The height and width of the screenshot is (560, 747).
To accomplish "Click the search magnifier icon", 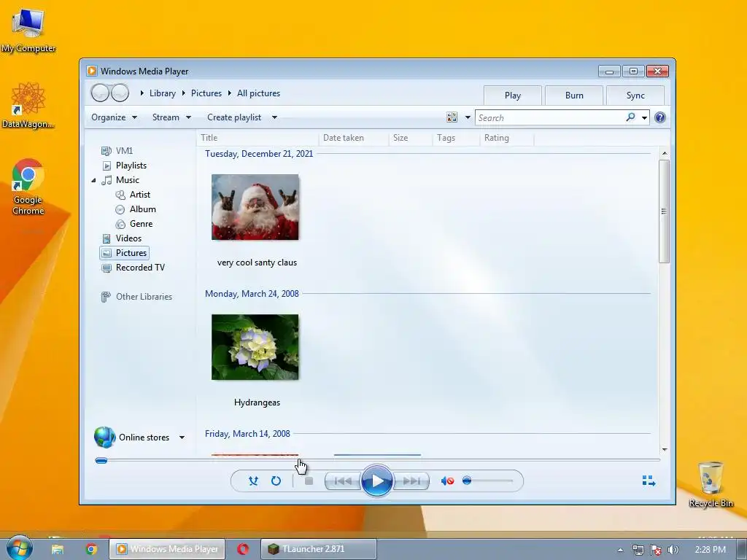I will [630, 117].
